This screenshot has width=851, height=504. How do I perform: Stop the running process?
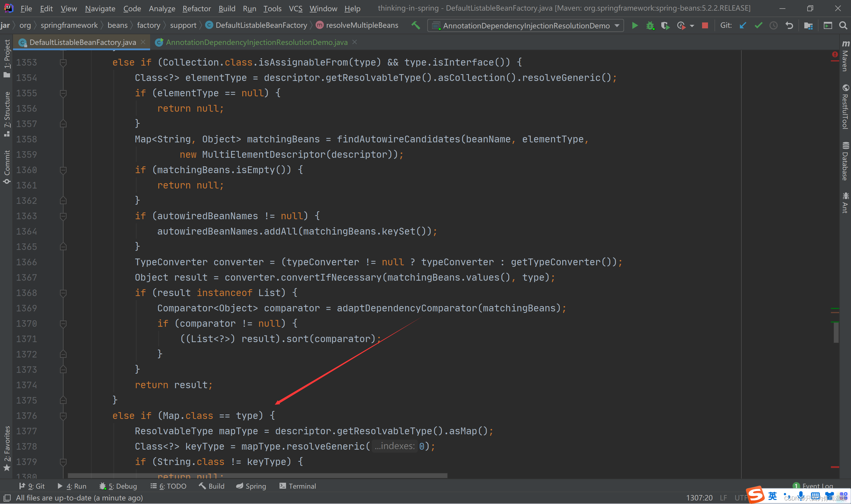(x=705, y=25)
